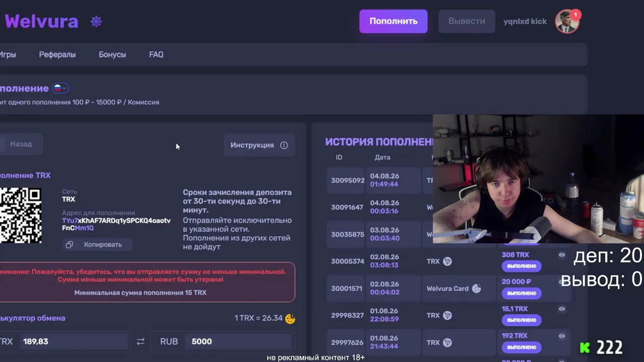
Task: Focus the TRX amount field showing 189,83
Action: (74, 341)
